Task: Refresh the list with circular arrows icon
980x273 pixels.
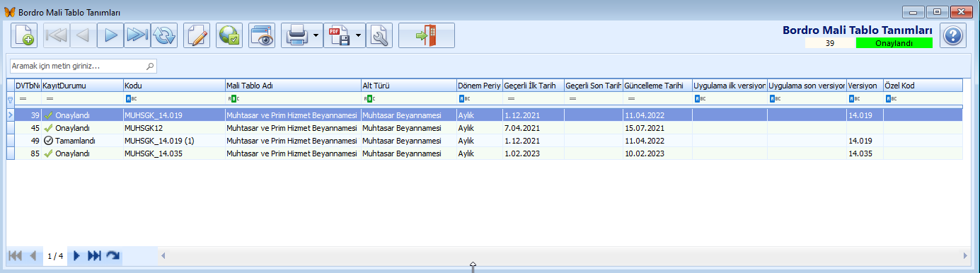Action: 163,35
